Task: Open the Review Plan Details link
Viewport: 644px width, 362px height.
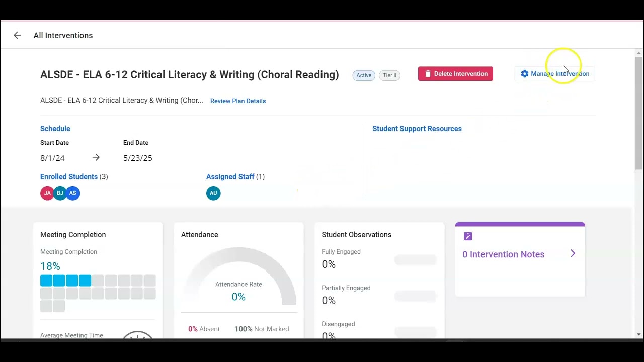Action: click(238, 101)
